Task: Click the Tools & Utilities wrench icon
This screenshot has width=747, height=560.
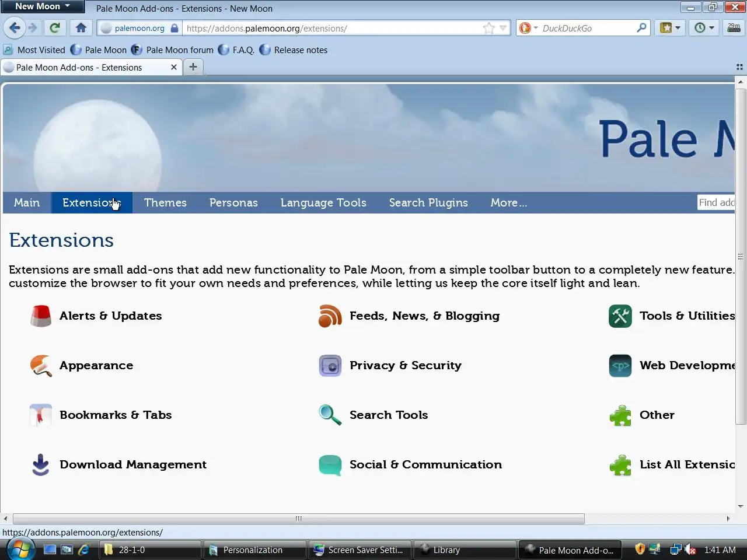Action: [x=620, y=316]
